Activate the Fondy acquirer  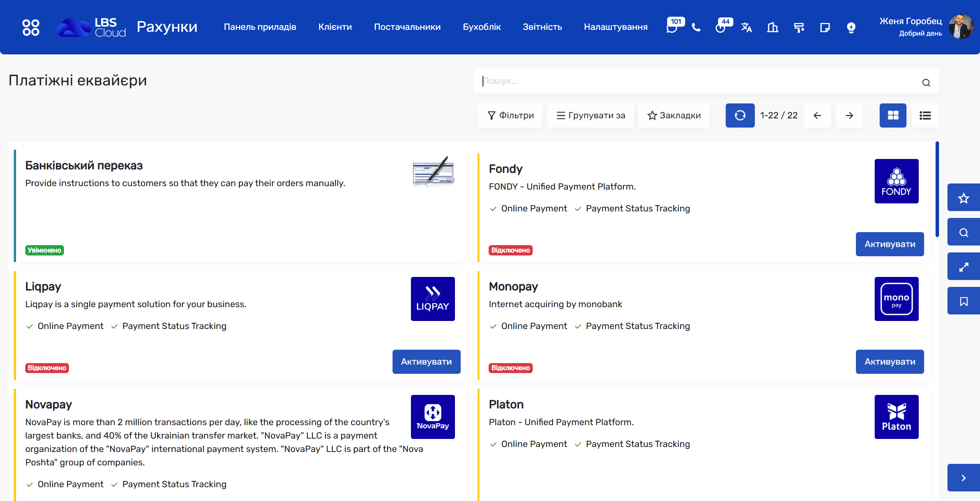coord(890,244)
